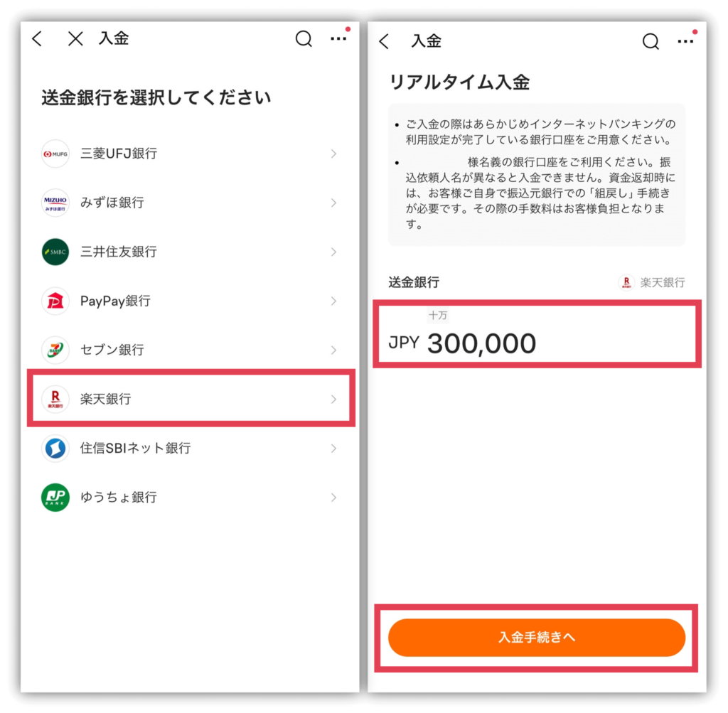Image resolution: width=728 pixels, height=713 pixels.
Task: Click the JPY 300,000 amount field
Action: [537, 334]
